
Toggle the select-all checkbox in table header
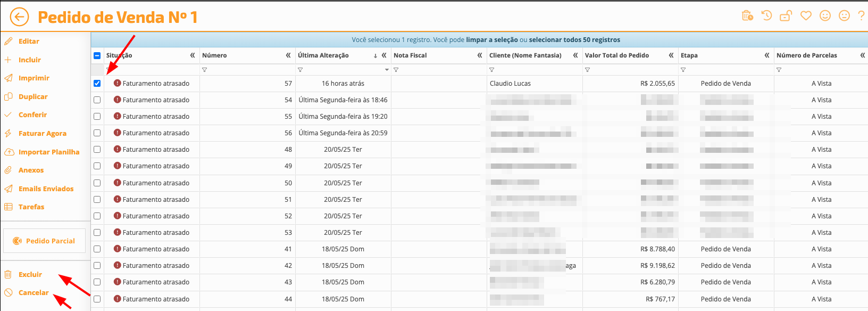pyautogui.click(x=97, y=55)
